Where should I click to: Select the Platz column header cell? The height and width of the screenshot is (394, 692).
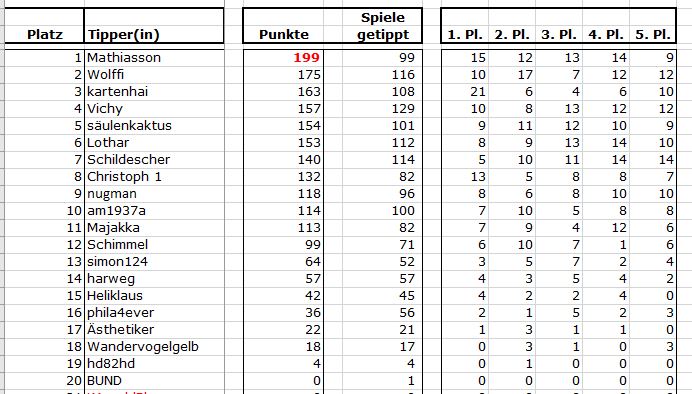44,26
